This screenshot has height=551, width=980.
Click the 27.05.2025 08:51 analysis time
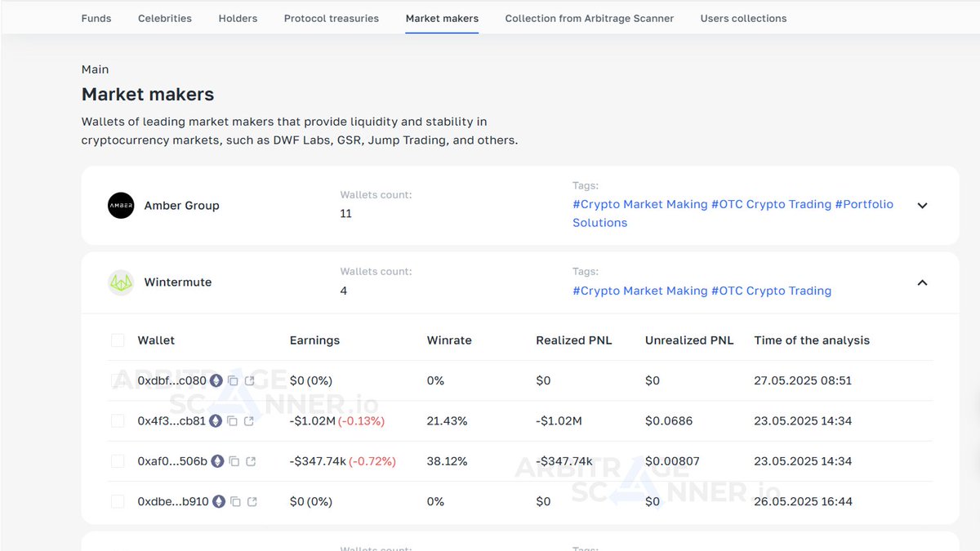click(x=804, y=380)
